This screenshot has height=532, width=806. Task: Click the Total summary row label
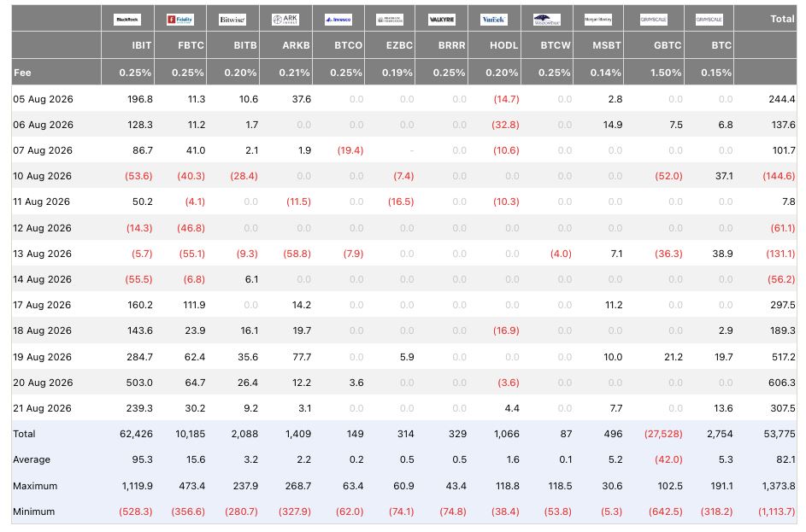pos(24,434)
